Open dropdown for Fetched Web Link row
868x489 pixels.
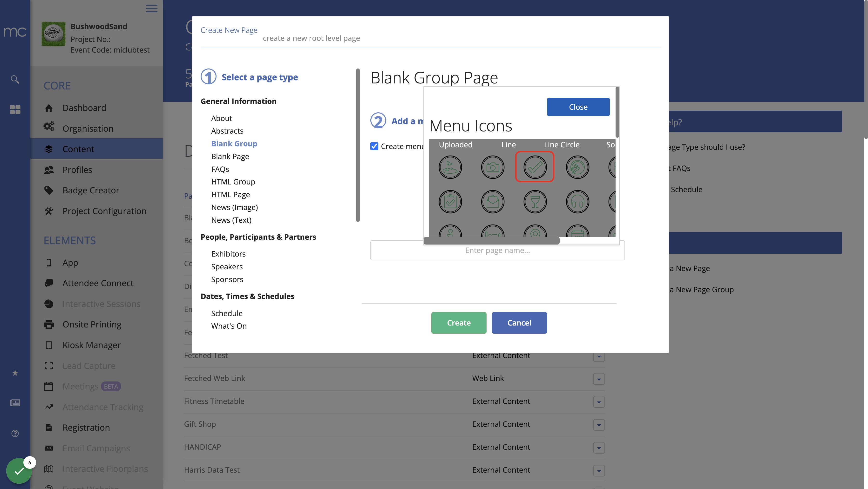[599, 379]
